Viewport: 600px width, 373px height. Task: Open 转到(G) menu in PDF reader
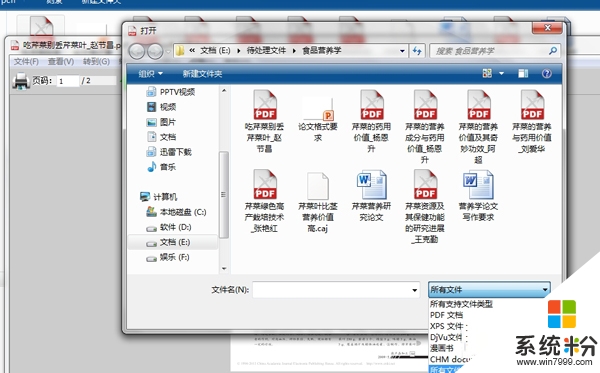[x=96, y=62]
